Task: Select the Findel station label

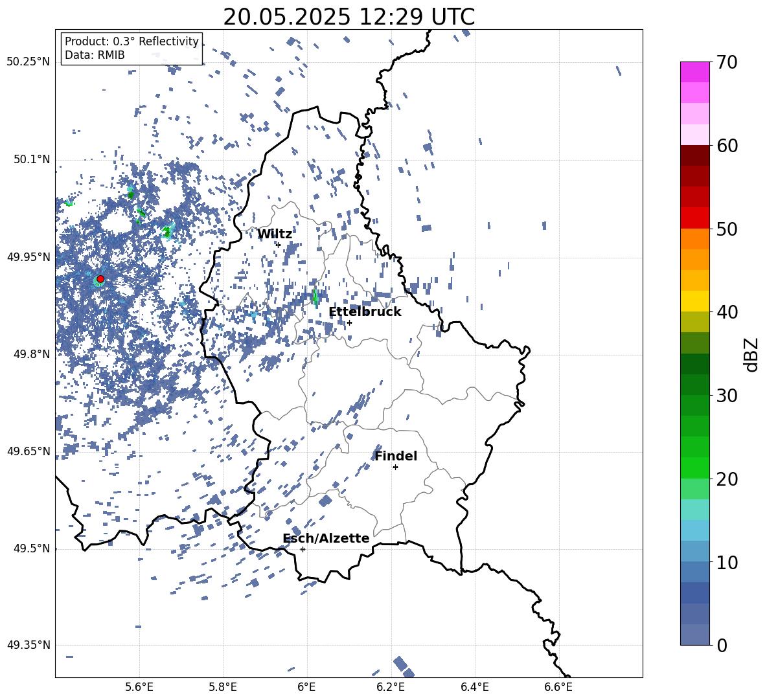Action: tap(396, 456)
